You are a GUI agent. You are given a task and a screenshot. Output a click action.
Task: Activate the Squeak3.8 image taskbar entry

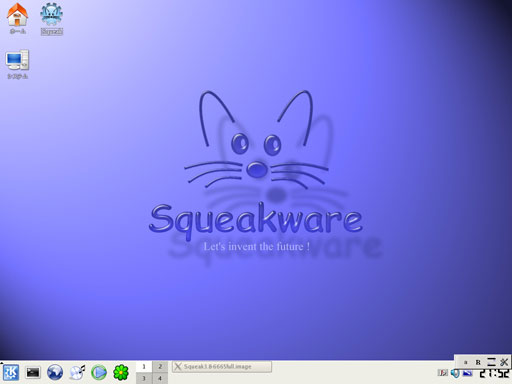click(222, 367)
